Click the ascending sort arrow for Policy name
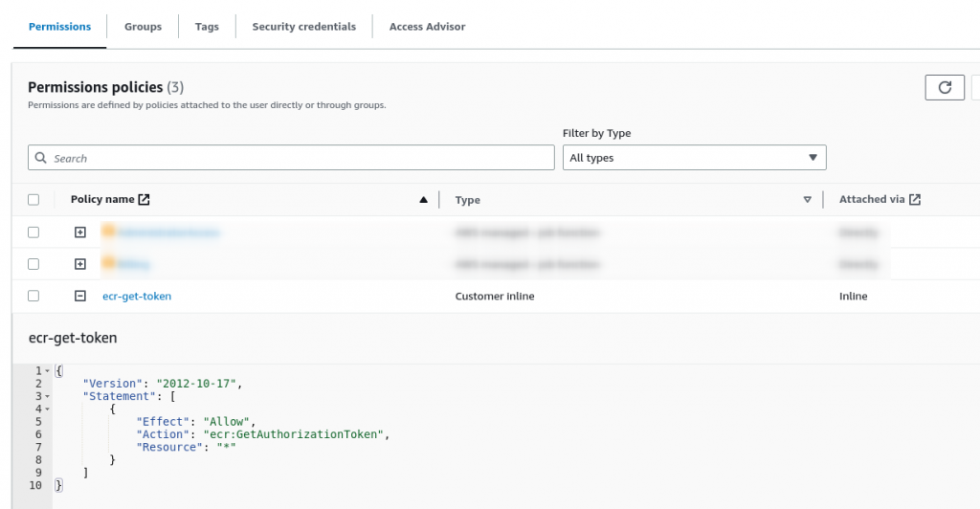The image size is (980, 509). (423, 200)
